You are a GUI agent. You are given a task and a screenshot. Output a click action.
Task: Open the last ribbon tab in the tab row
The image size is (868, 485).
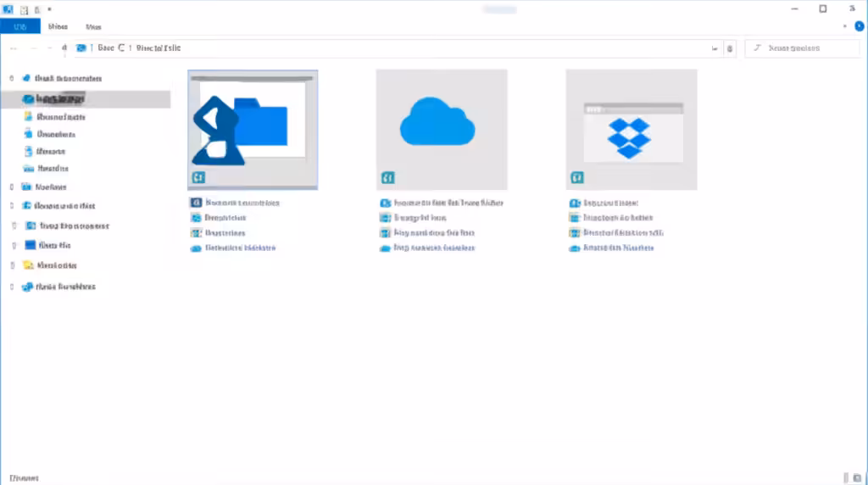coord(93,26)
